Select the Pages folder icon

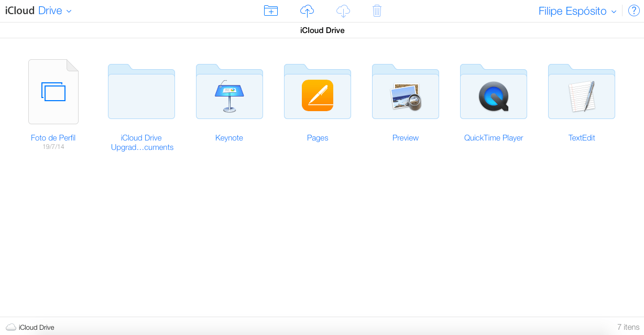click(x=318, y=92)
